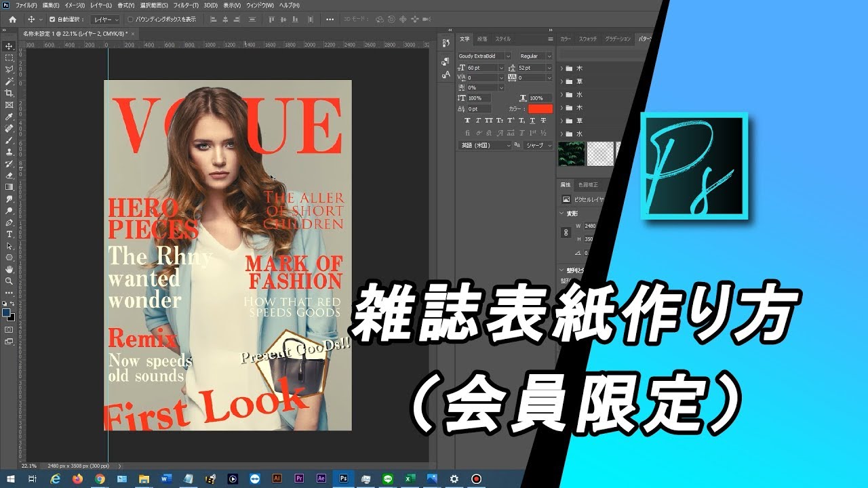
Task: Click the Home icon in options bar
Action: [12, 19]
